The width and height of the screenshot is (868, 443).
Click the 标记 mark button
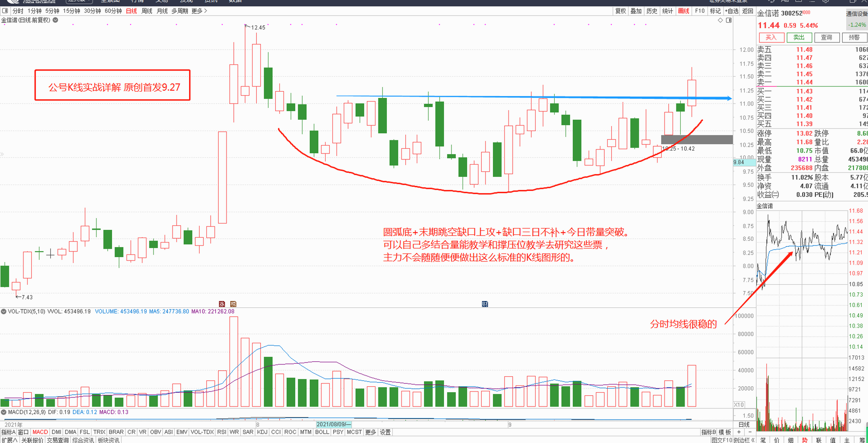tap(715, 11)
